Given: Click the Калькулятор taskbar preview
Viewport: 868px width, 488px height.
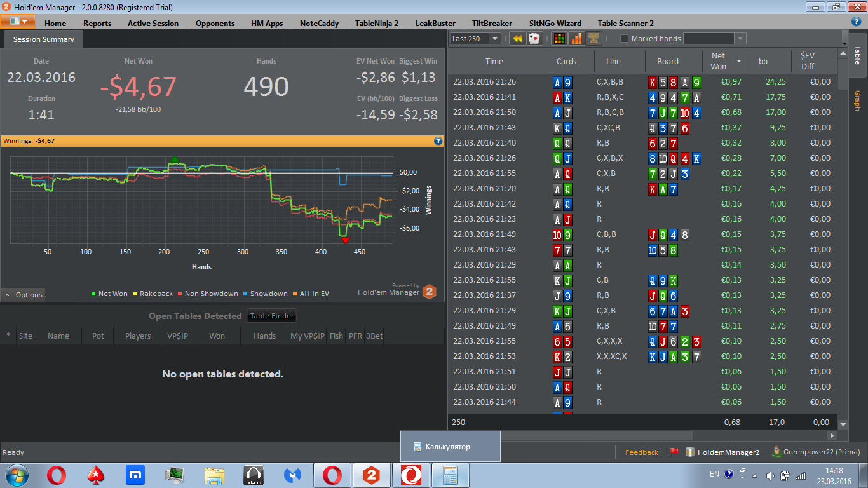Looking at the screenshot, I should point(450,447).
